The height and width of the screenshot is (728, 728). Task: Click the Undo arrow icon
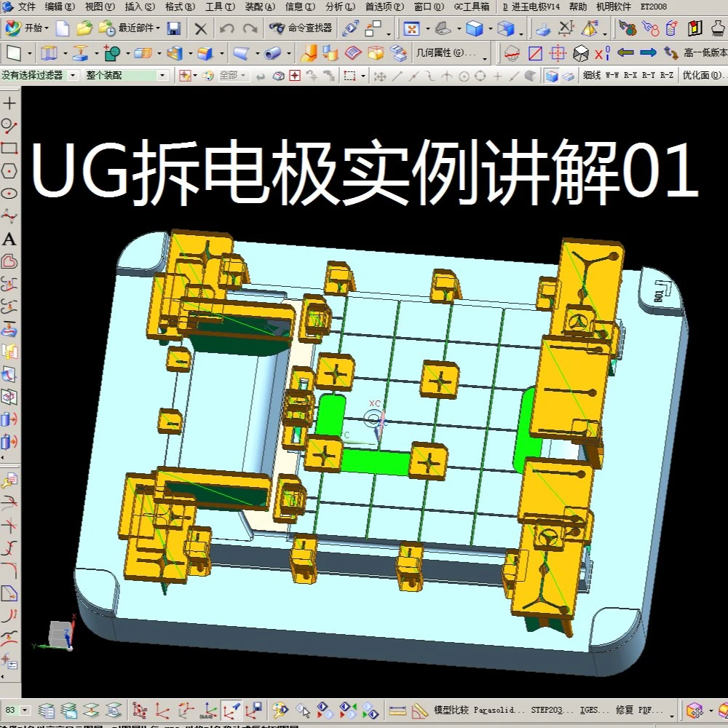pos(227,28)
